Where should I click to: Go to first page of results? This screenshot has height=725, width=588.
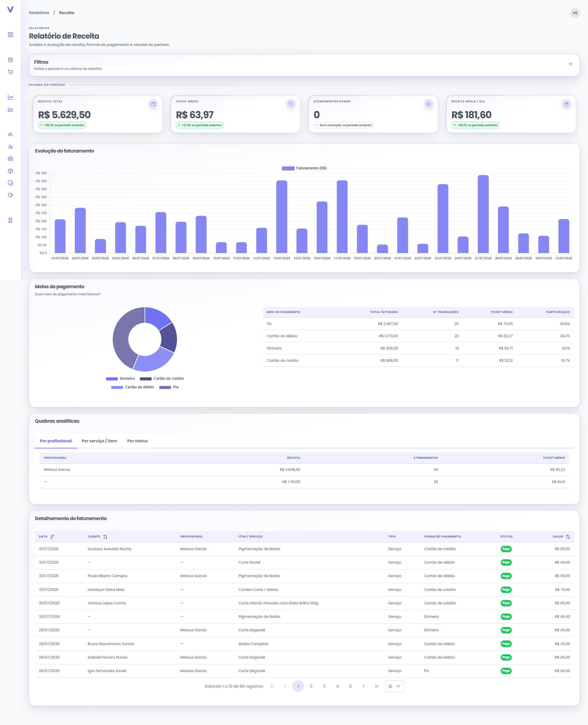[272, 686]
